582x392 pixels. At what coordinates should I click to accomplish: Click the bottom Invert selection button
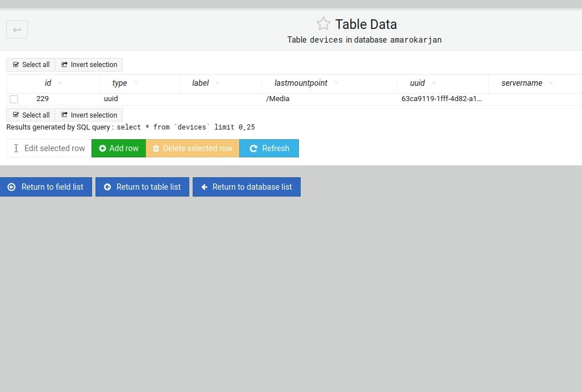(x=89, y=115)
